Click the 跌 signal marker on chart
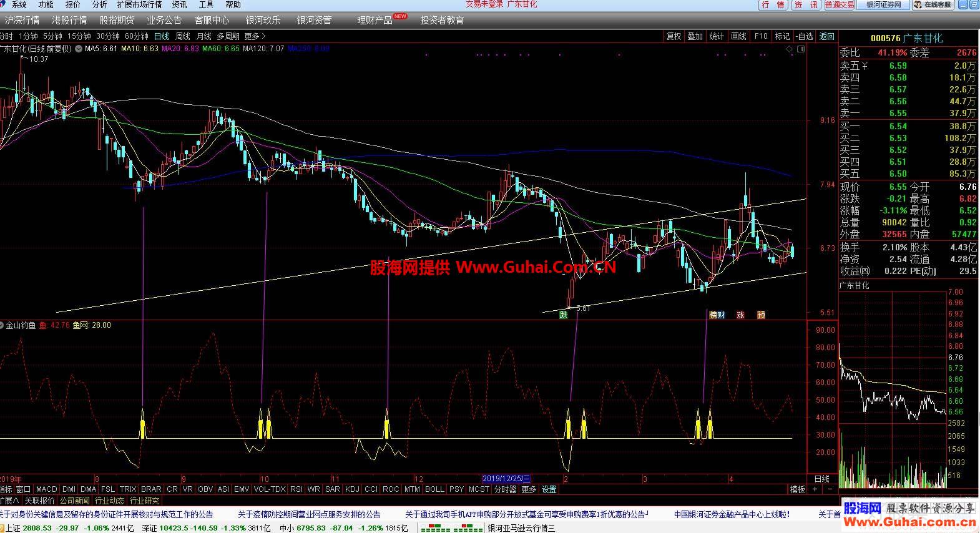The height and width of the screenshot is (533, 980). tap(564, 315)
